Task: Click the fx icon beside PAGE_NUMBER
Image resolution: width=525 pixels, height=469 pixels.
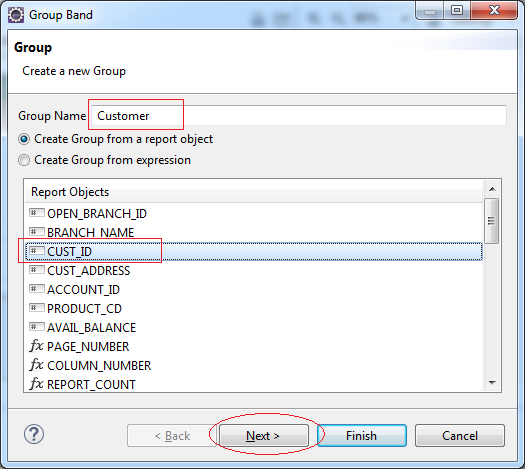Action: pyautogui.click(x=36, y=346)
